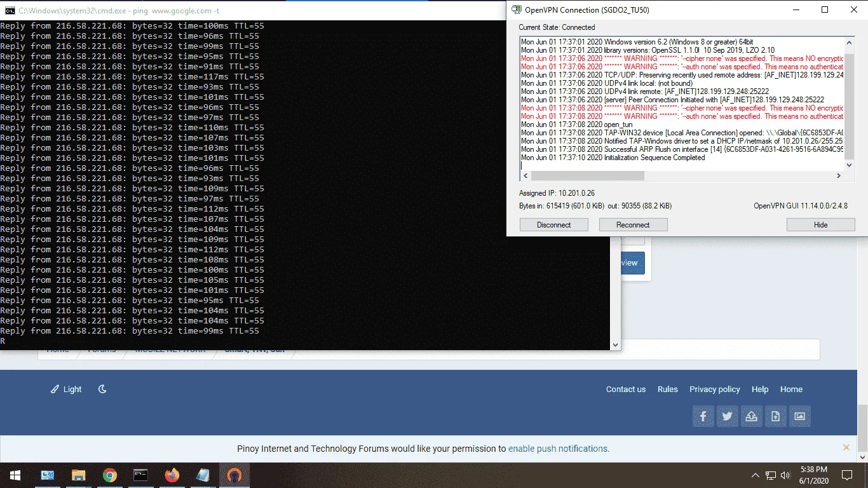Click the OpenVPN Connection window title icon

click(x=517, y=10)
